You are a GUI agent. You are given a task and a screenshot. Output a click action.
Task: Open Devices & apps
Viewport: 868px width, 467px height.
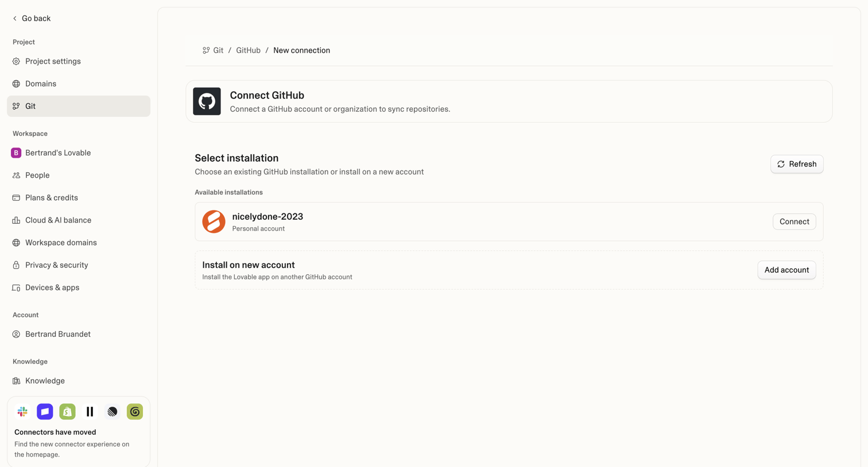(x=79, y=287)
